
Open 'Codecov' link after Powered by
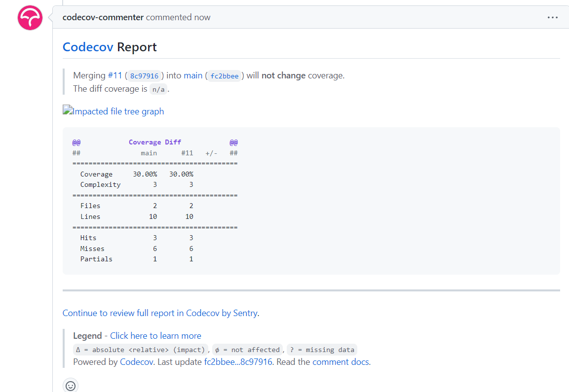(x=136, y=362)
